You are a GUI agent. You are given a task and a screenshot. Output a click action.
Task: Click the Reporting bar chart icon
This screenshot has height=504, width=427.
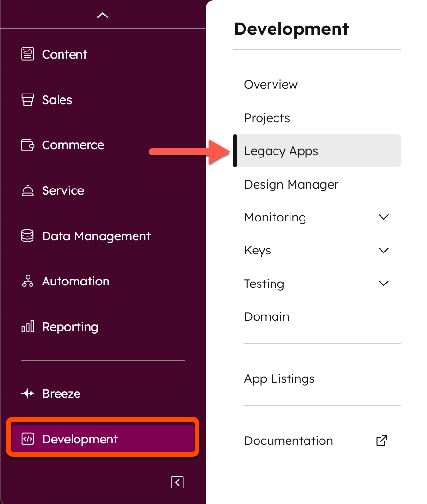pyautogui.click(x=28, y=327)
